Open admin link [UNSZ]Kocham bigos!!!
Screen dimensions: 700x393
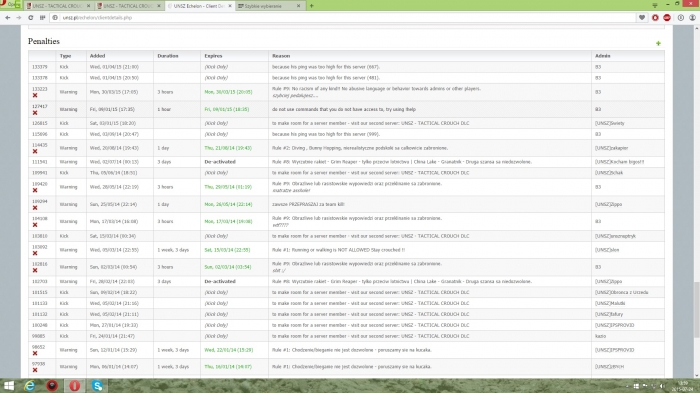619,162
